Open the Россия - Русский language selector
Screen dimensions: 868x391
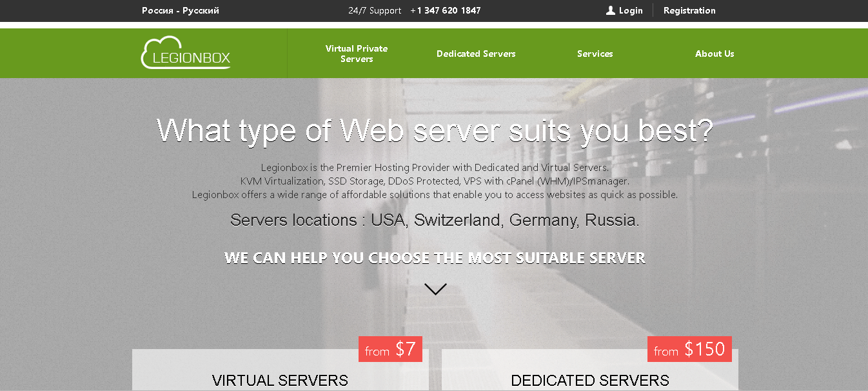(x=181, y=10)
